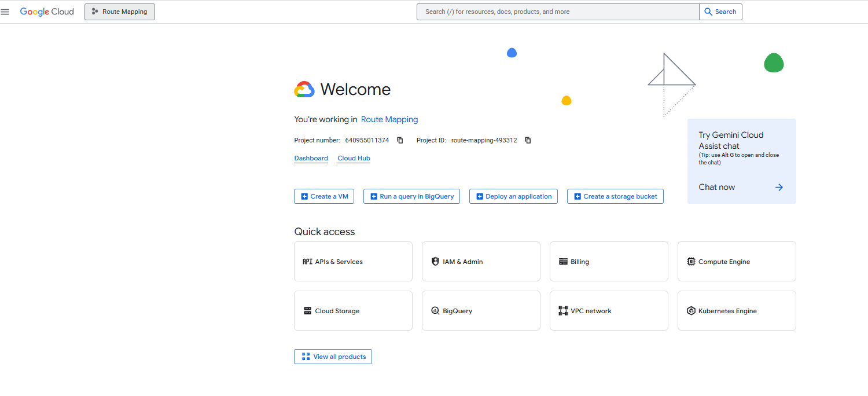The width and height of the screenshot is (868, 396).
Task: Click the Chat now arrow icon
Action: point(779,187)
